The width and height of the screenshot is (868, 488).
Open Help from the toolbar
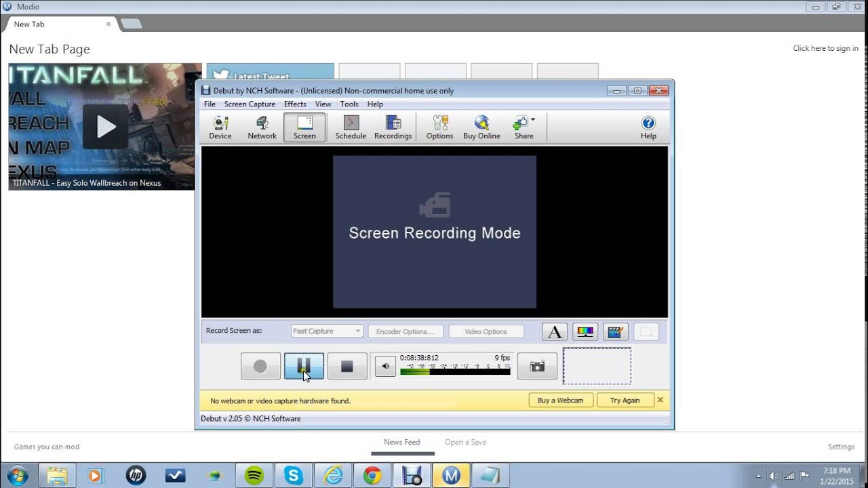(648, 127)
